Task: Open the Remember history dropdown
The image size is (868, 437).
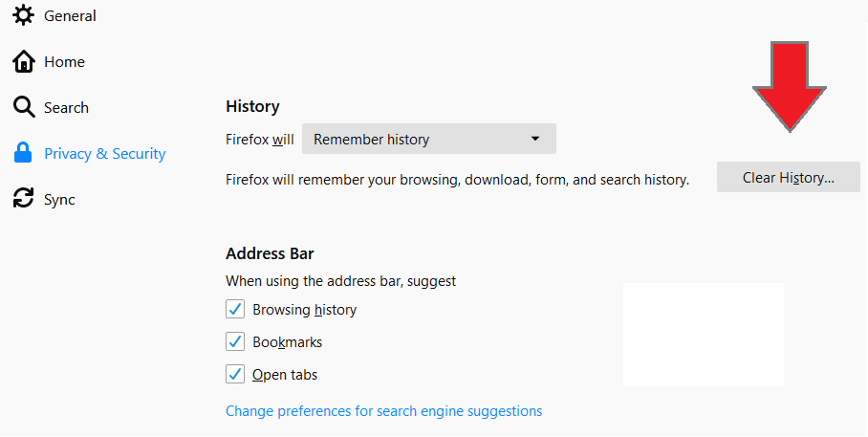Action: click(x=429, y=139)
